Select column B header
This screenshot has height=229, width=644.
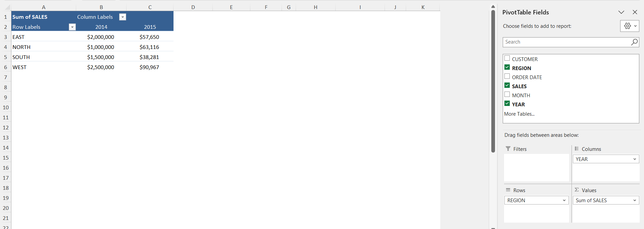(x=101, y=7)
